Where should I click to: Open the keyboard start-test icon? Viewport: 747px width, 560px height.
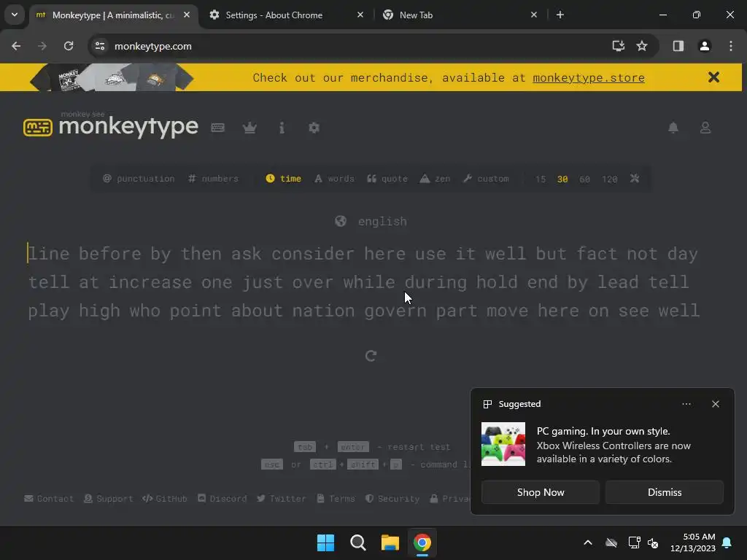(x=217, y=128)
